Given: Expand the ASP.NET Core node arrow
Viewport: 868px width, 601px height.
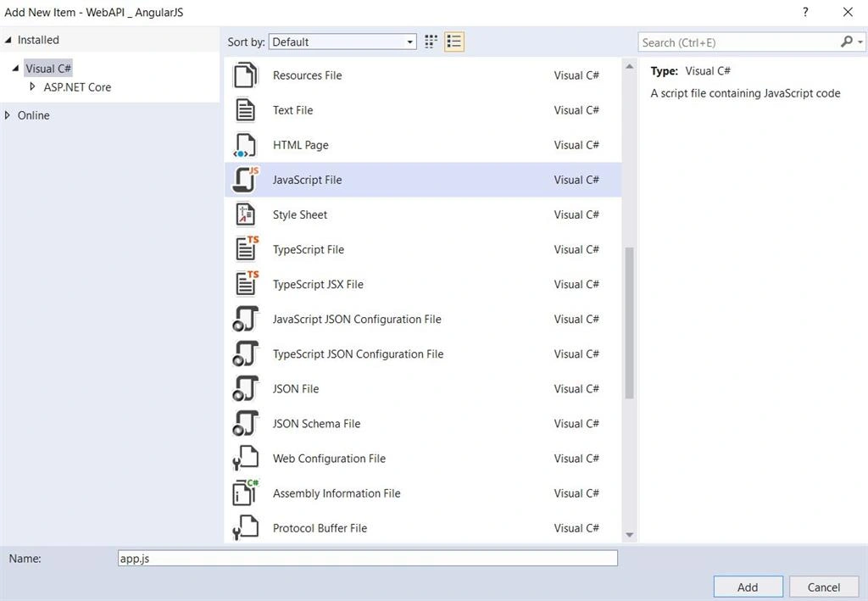Looking at the screenshot, I should click(32, 86).
